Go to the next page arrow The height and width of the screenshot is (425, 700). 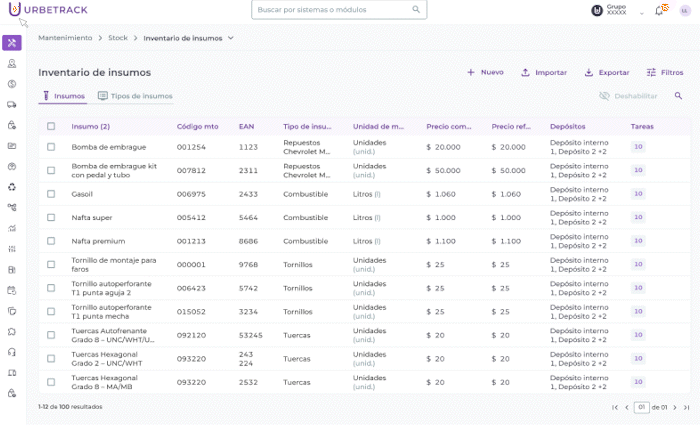click(675, 407)
